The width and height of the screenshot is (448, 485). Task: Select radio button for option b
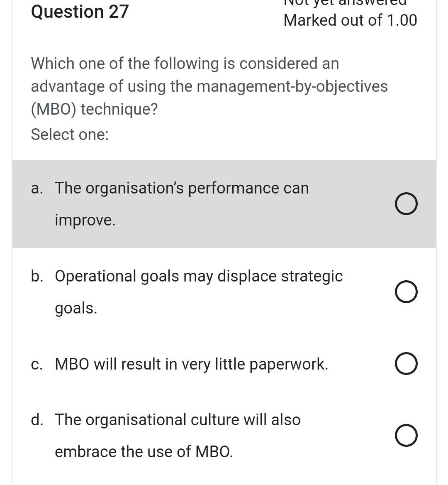[x=406, y=291]
